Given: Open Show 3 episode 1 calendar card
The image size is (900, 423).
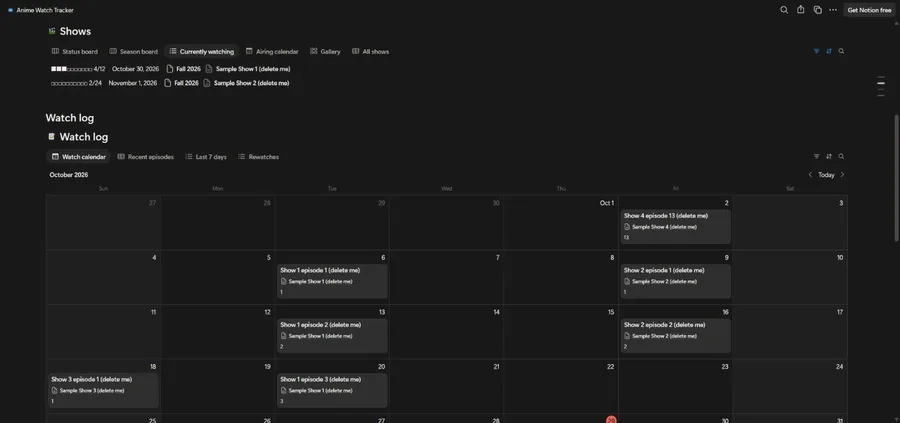Looking at the screenshot, I should [103, 390].
